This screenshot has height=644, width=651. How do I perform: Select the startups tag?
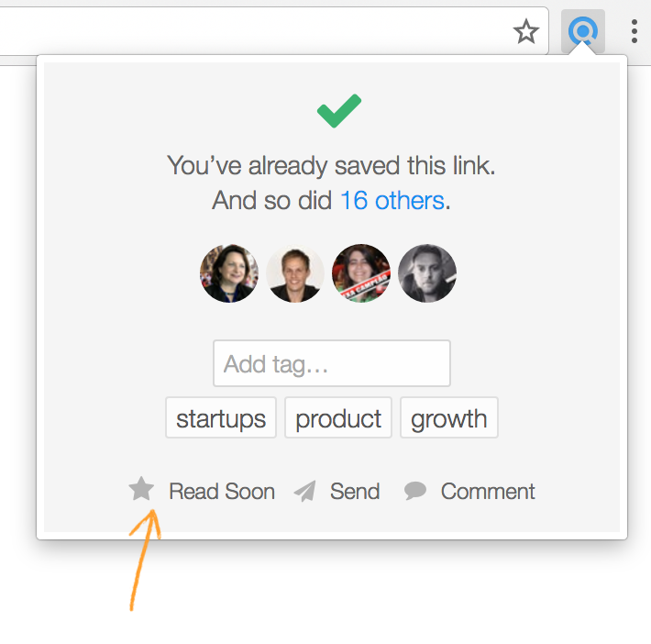(221, 417)
